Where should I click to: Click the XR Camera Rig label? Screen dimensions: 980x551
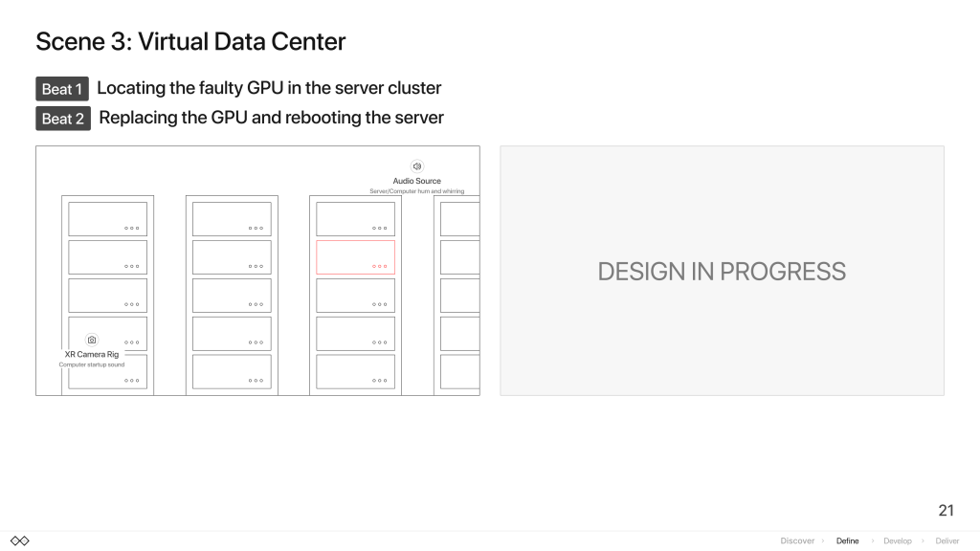coord(92,354)
